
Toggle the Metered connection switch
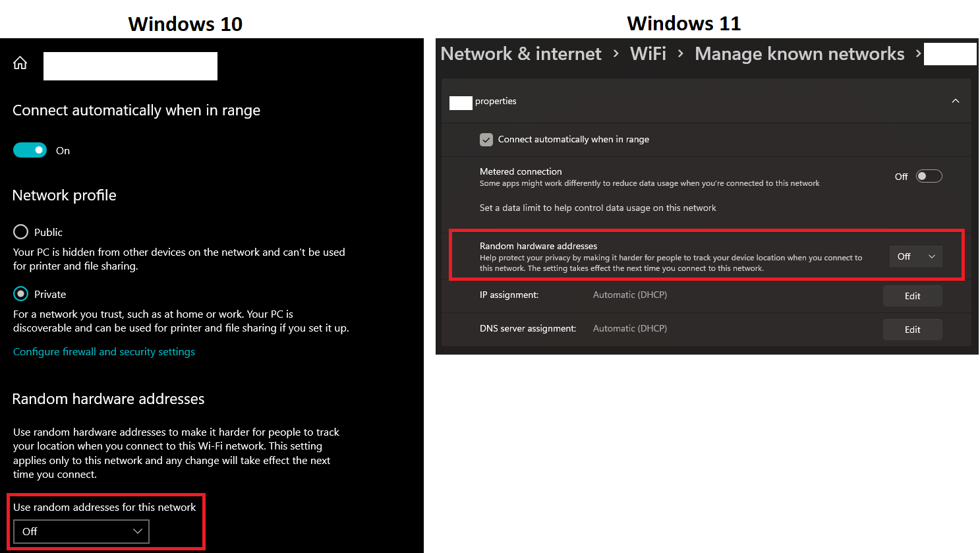tap(929, 176)
